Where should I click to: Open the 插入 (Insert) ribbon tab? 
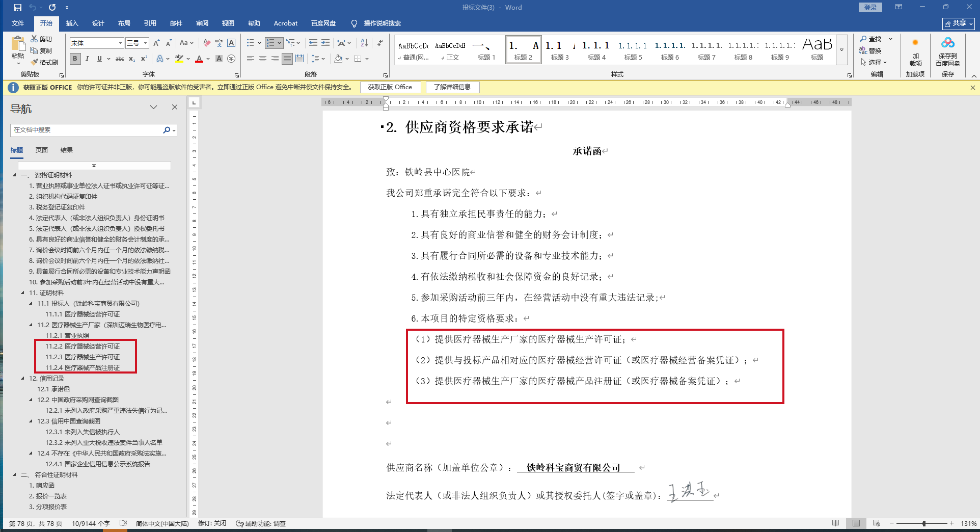72,23
